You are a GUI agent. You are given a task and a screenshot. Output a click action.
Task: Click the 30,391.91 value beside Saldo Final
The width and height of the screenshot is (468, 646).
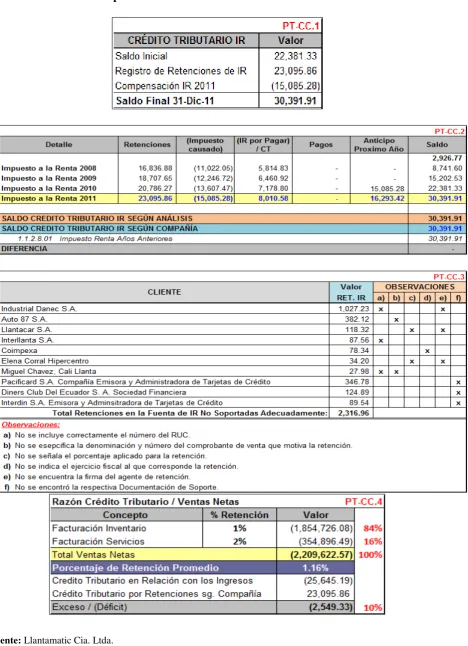coord(295,101)
